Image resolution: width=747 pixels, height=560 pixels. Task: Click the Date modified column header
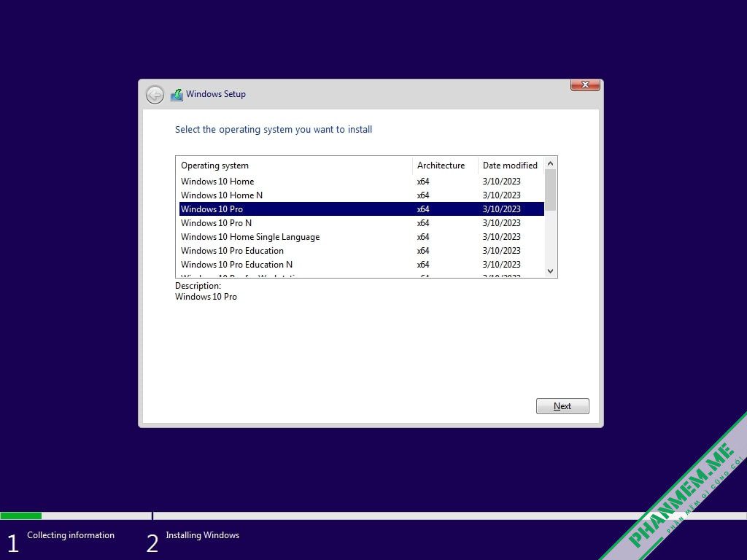pyautogui.click(x=511, y=166)
